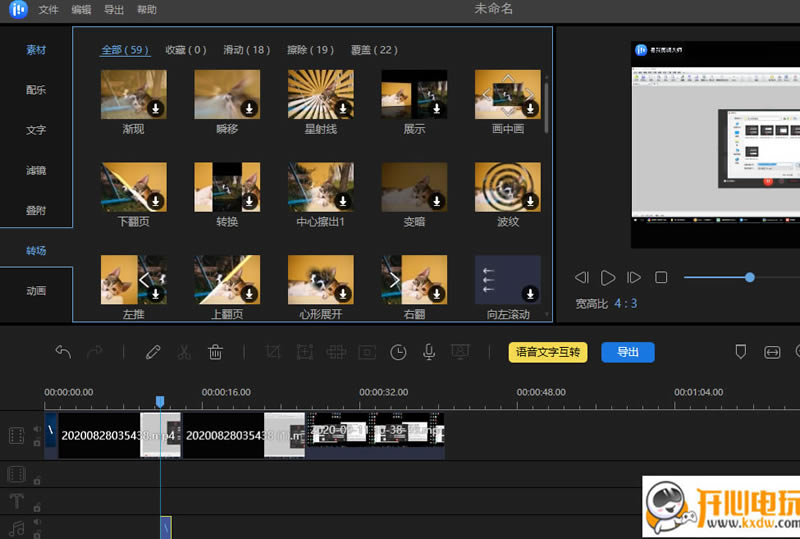The image size is (800, 539).
Task: Click the microphone voice-over icon
Action: click(x=429, y=352)
